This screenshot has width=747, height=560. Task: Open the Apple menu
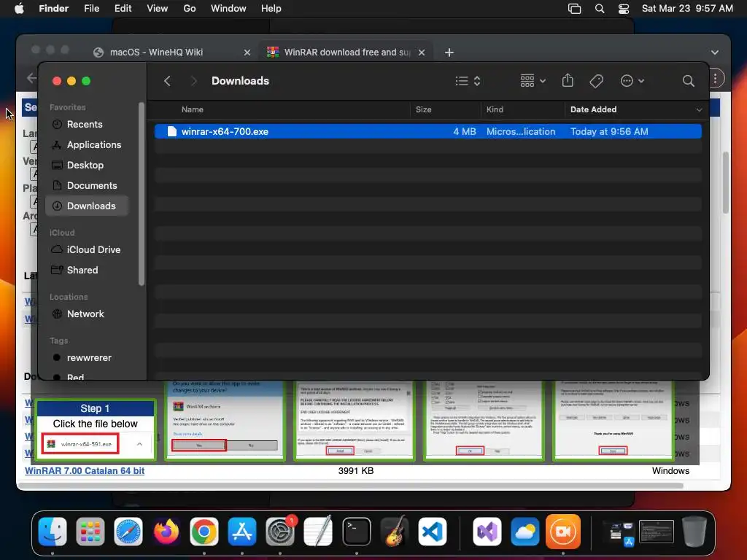click(19, 9)
